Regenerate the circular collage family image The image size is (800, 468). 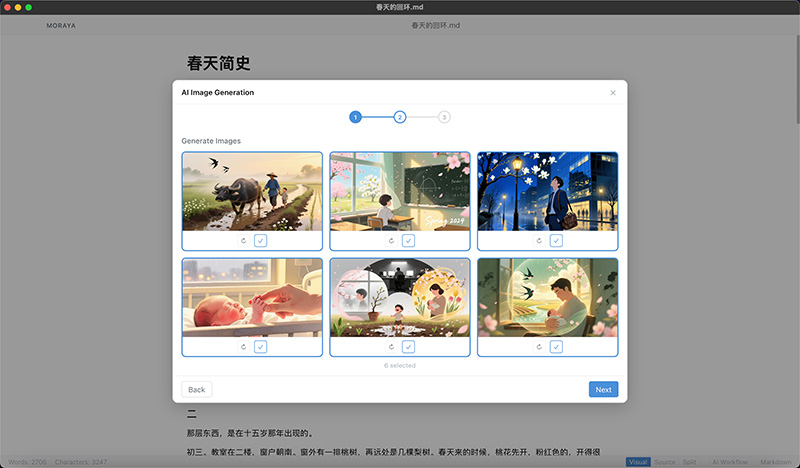point(392,347)
